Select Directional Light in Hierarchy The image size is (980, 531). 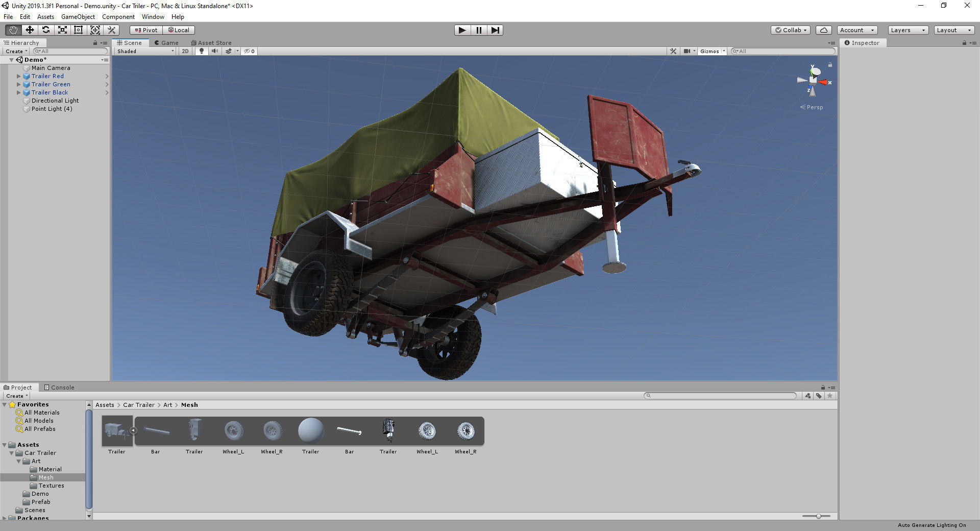55,101
